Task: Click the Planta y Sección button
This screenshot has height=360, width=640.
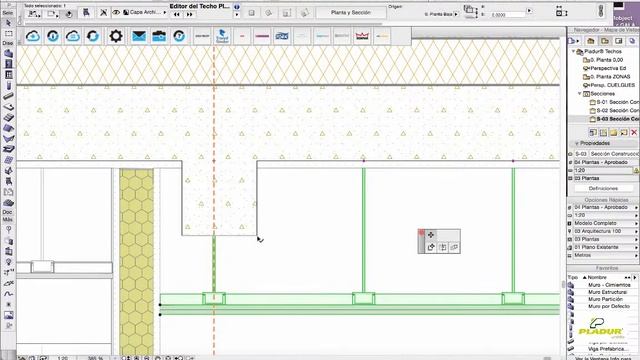Action: 351,13
